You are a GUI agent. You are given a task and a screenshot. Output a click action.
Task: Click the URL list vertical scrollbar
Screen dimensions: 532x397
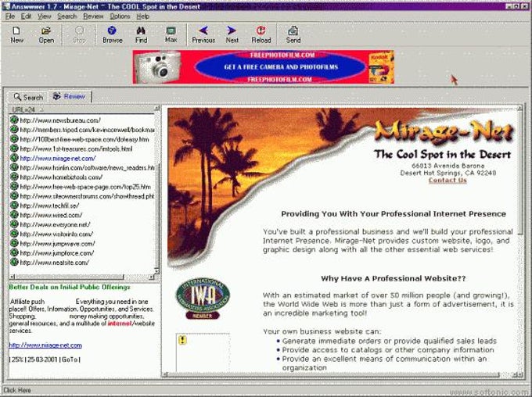[156, 190]
